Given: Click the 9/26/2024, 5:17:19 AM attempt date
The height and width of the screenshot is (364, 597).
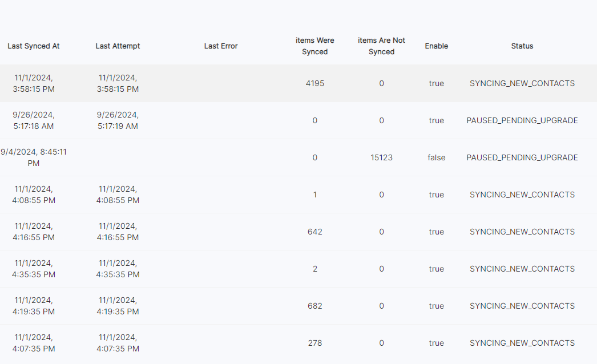Looking at the screenshot, I should pos(118,120).
